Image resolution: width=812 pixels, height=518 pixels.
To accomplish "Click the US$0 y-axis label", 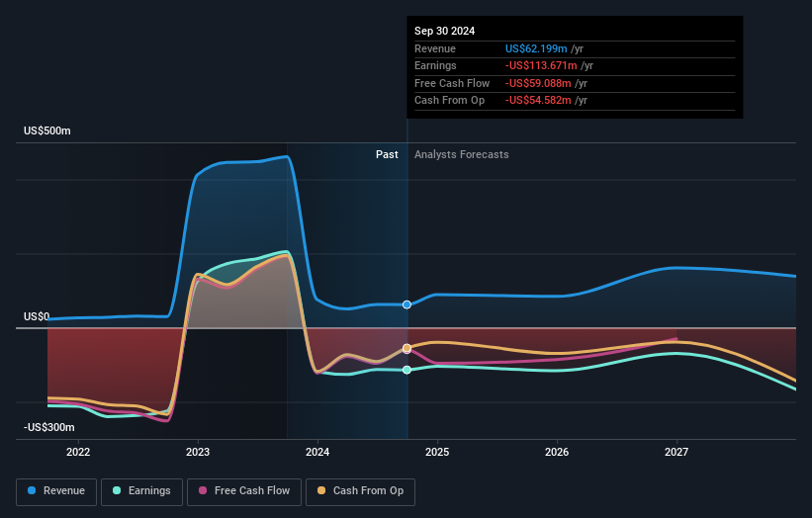I will pyautogui.click(x=37, y=316).
